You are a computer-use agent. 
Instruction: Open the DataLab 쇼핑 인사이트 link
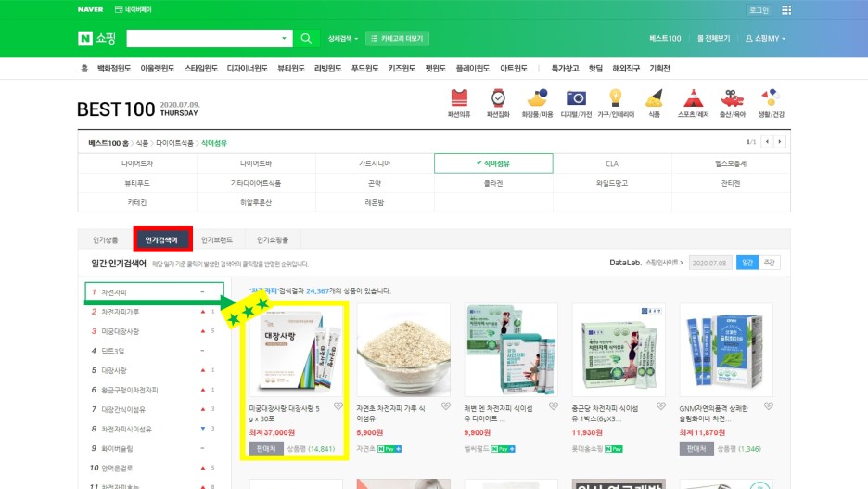(646, 263)
